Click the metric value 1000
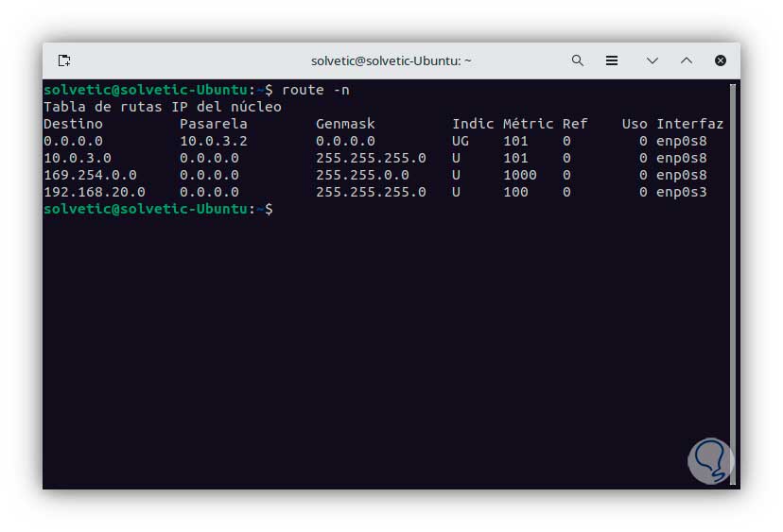This screenshot has height=532, width=783. click(x=520, y=175)
